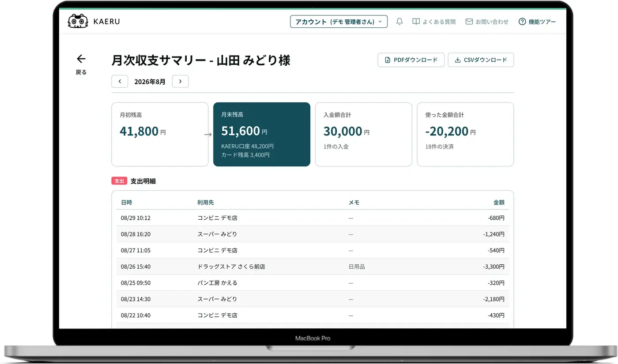Open よくある質問 FAQ link
This screenshot has width=618, height=364.
pyautogui.click(x=434, y=22)
